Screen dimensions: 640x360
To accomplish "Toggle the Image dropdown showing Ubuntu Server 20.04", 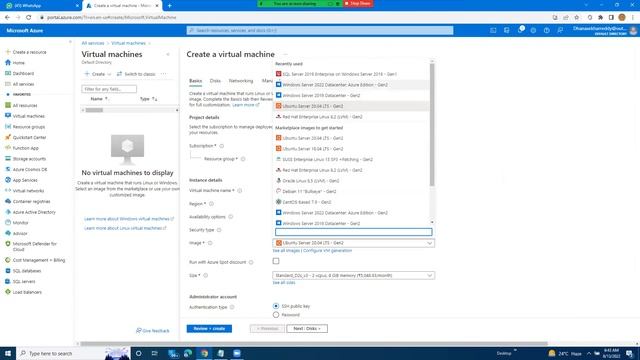I will [353, 243].
